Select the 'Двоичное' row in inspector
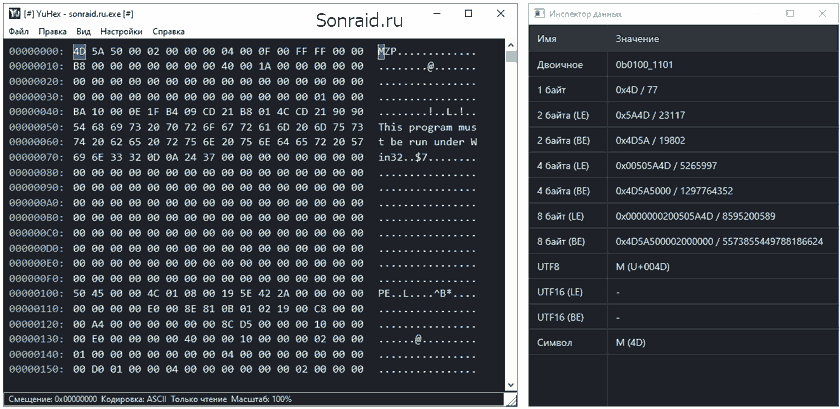 [684, 65]
